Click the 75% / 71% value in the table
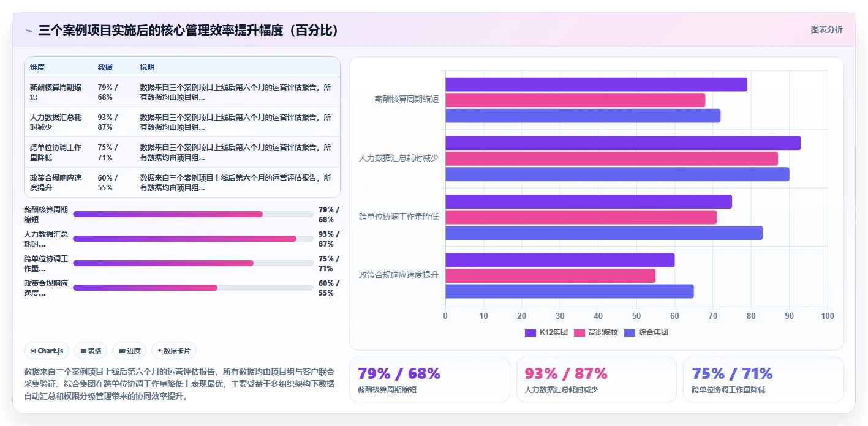This screenshot has width=868, height=426. [x=108, y=152]
